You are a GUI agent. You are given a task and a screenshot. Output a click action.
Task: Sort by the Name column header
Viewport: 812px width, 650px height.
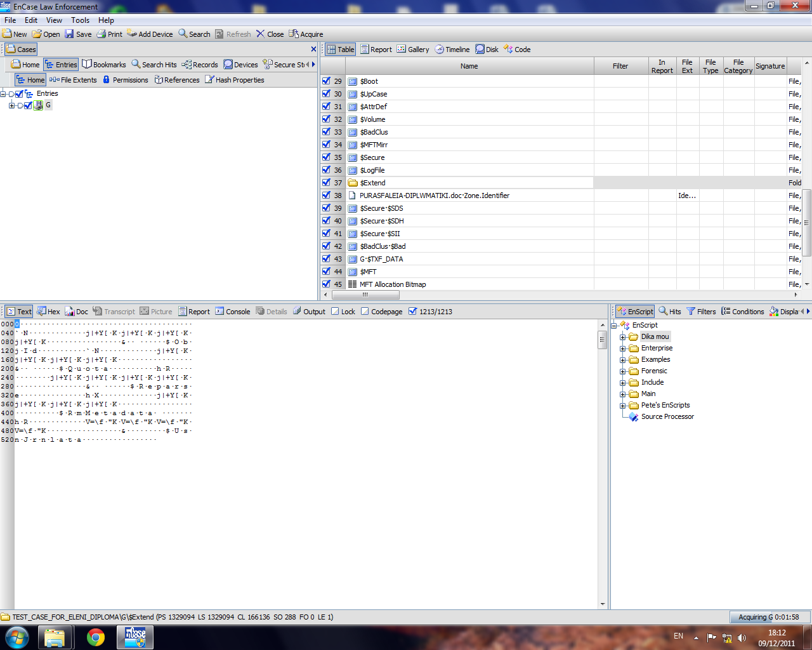coord(469,66)
